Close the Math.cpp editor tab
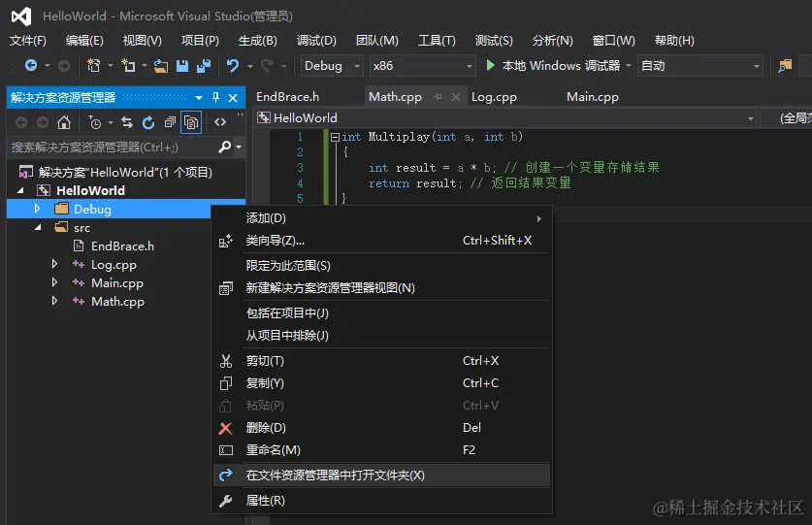This screenshot has width=812, height=525. point(456,97)
